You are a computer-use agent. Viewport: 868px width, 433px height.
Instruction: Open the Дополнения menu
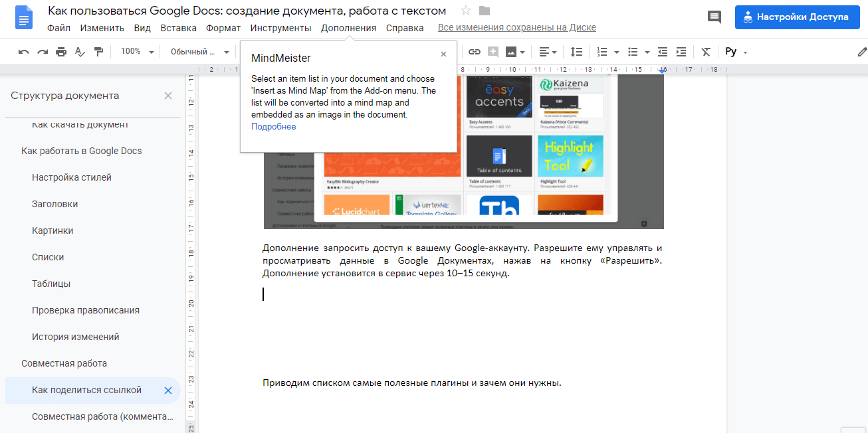pyautogui.click(x=348, y=28)
